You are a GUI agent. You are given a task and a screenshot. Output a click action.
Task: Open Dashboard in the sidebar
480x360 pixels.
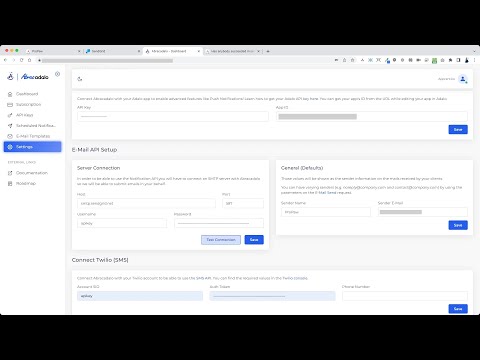(32, 94)
